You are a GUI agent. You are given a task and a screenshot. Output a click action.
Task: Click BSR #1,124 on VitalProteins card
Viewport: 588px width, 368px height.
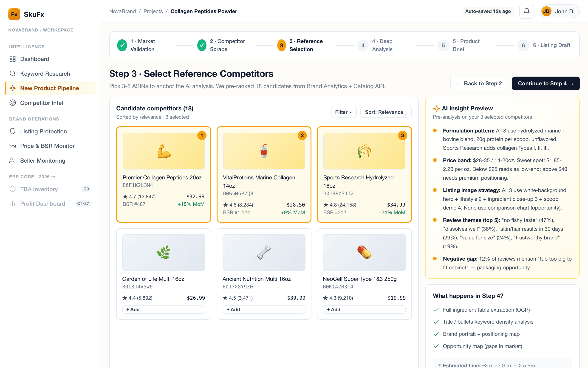(x=236, y=212)
